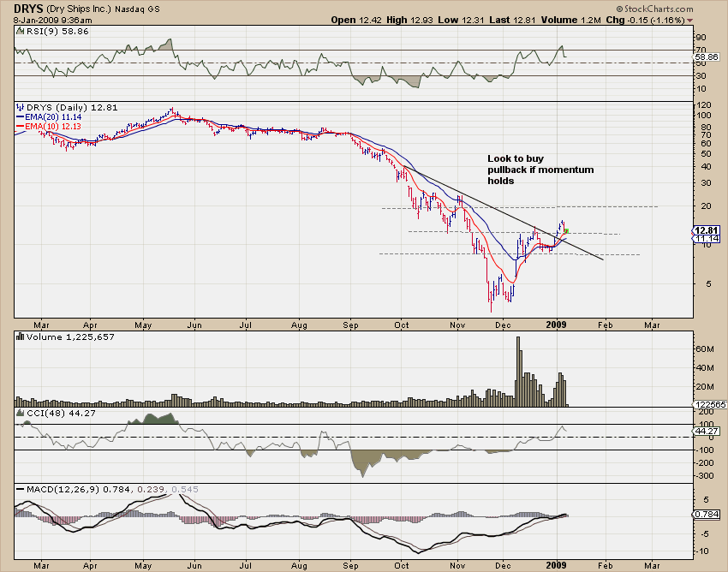This screenshot has height=572, width=728.
Task: Click the Low 12.31 quote value
Action: tap(462, 20)
